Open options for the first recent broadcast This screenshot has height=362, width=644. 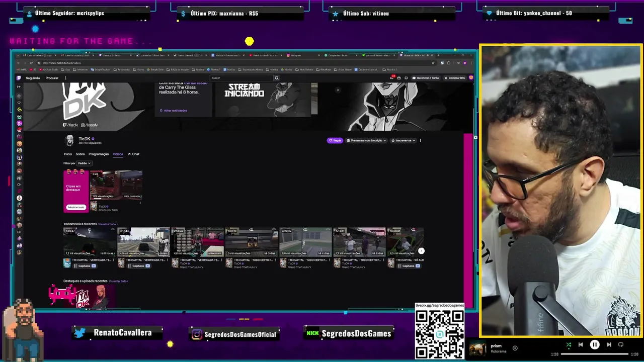click(114, 260)
